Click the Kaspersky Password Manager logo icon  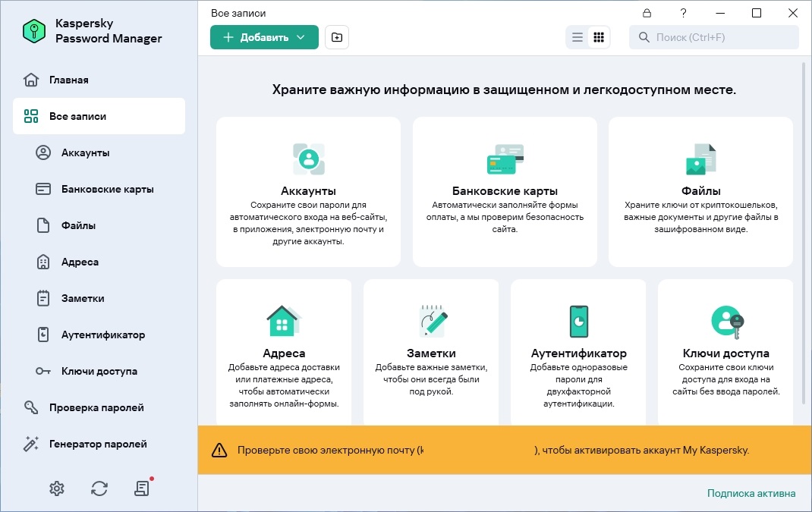(x=34, y=31)
